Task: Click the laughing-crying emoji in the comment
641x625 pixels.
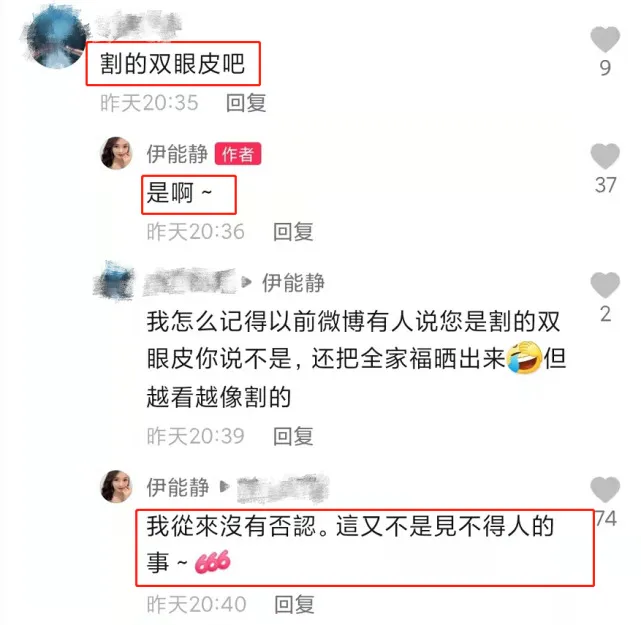Action: click(524, 358)
